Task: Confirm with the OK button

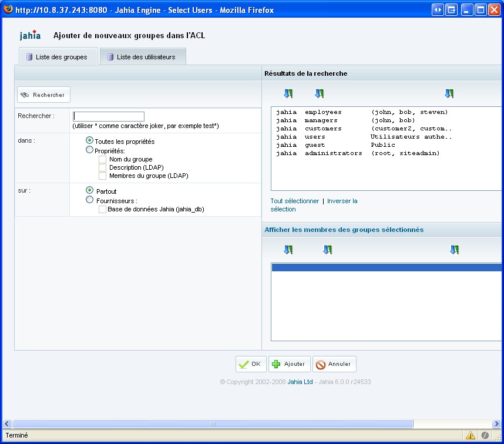Action: [x=251, y=364]
